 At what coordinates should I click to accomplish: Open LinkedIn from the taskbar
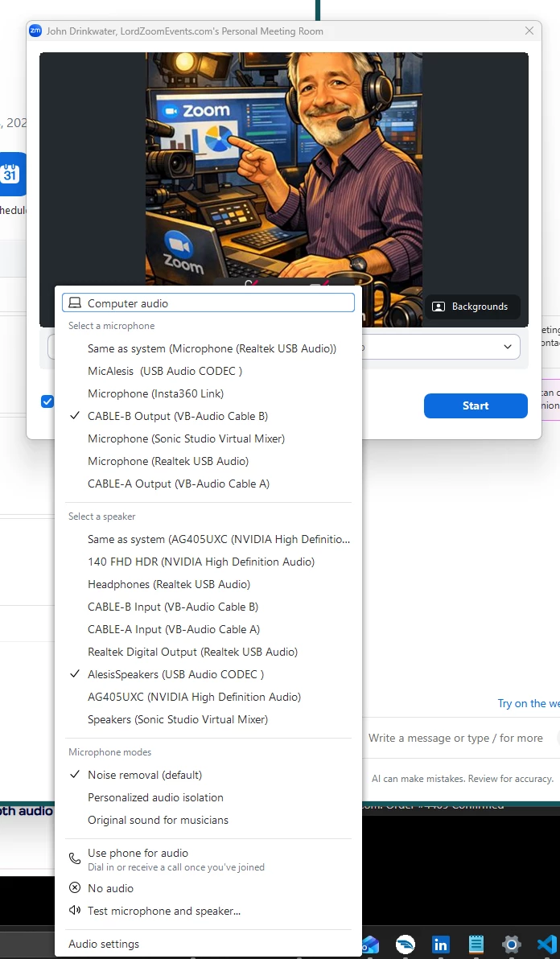[440, 945]
